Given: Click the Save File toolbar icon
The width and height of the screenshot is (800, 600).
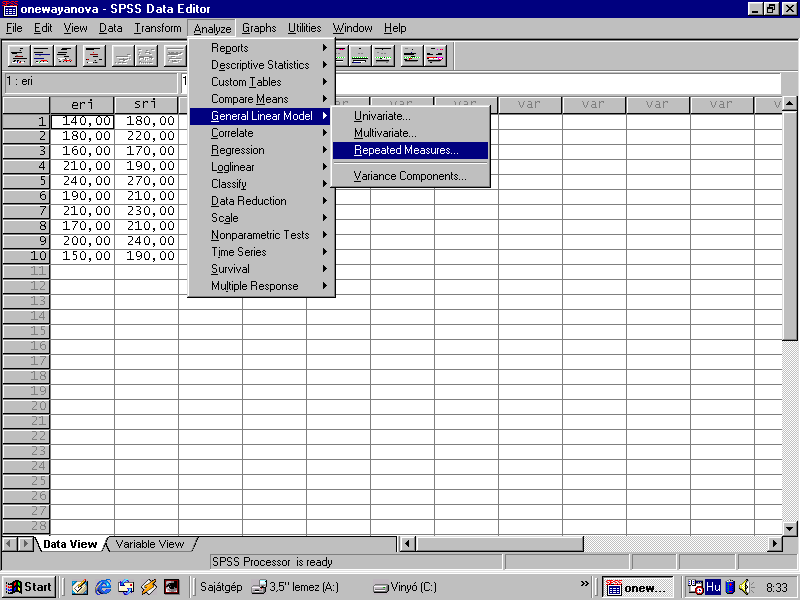Looking at the screenshot, I should (x=42, y=56).
